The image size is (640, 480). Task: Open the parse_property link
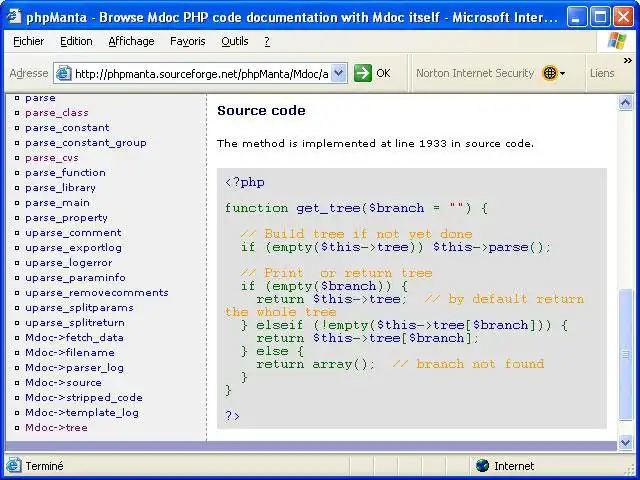tap(67, 218)
